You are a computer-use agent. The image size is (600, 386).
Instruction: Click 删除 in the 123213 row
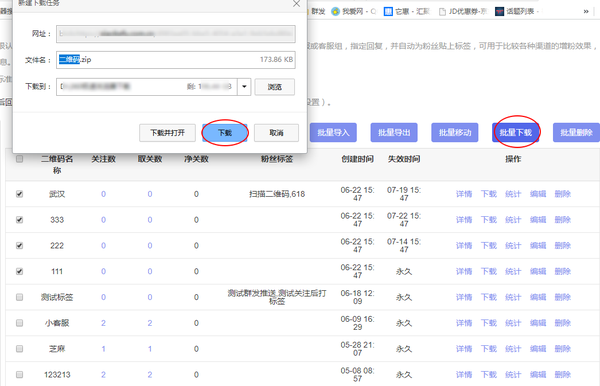point(562,375)
